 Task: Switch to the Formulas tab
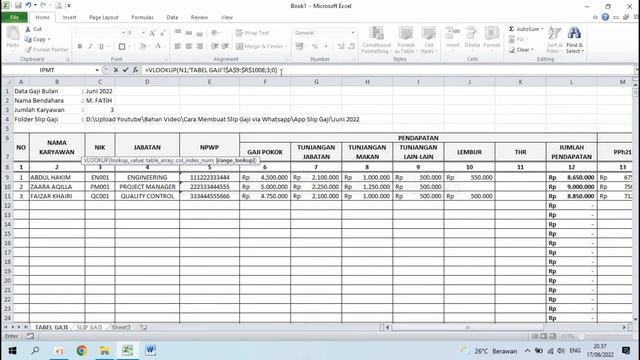(x=142, y=18)
